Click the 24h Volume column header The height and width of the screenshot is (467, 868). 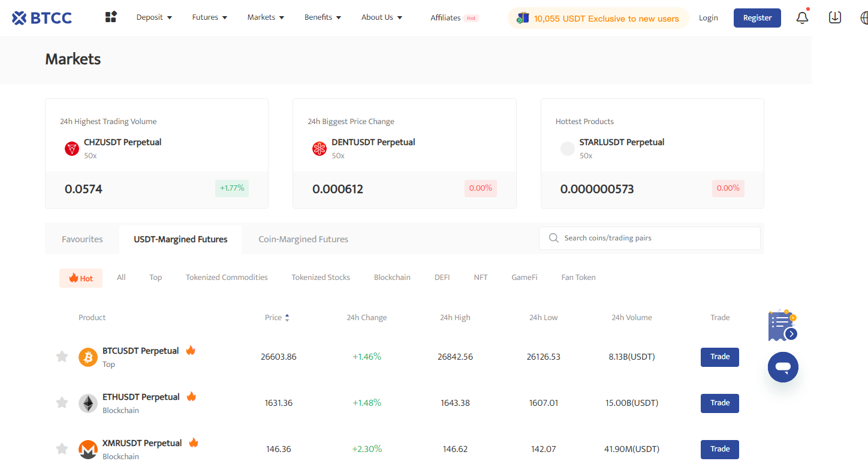point(632,318)
